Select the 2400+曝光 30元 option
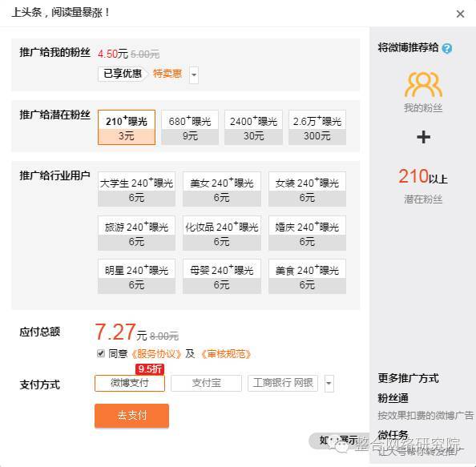This screenshot has height=467, width=476. pos(253,127)
